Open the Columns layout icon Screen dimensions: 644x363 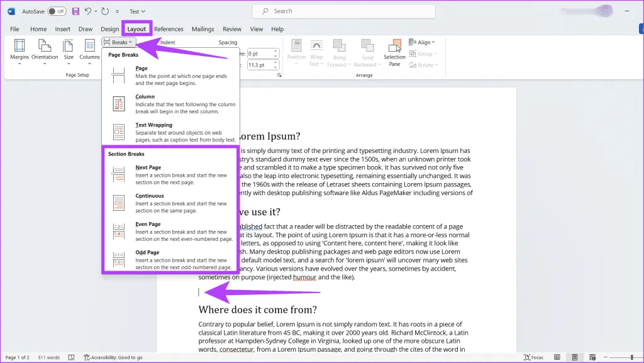tap(89, 49)
